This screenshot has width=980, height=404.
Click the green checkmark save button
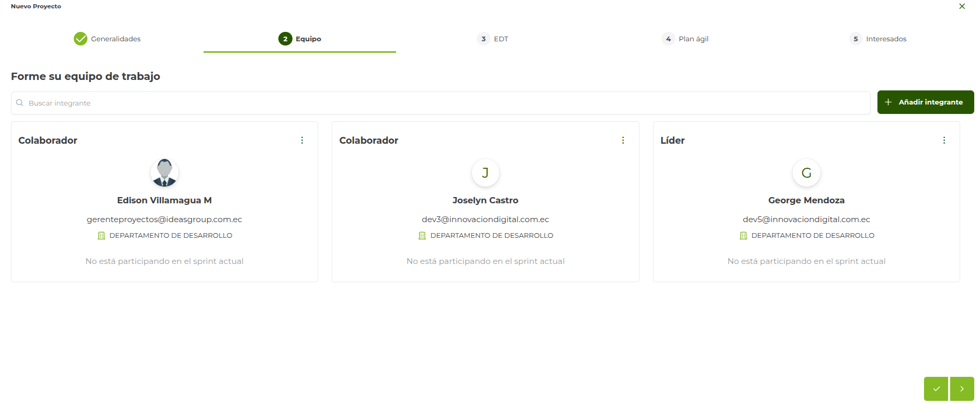point(936,389)
